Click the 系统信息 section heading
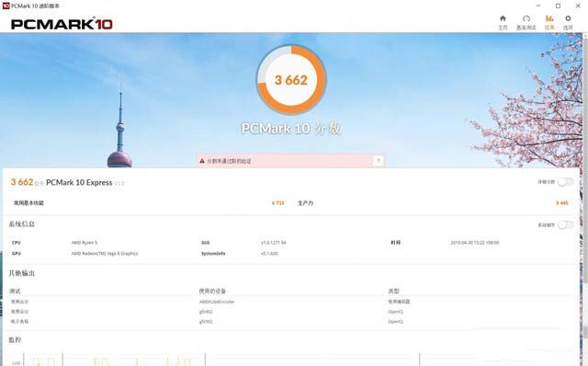 tap(22, 224)
